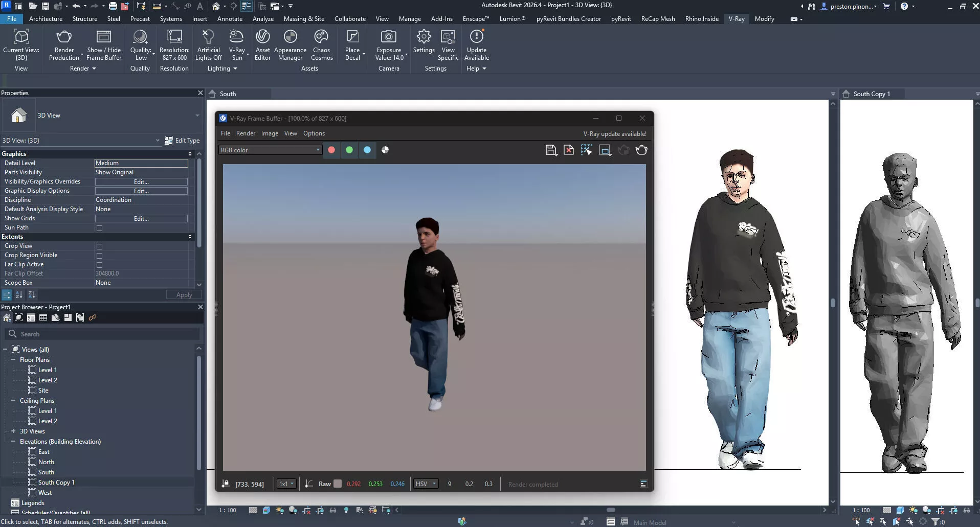Click Edit for Visibility/Graphics Overrides
This screenshot has width=980, height=527.
(141, 182)
